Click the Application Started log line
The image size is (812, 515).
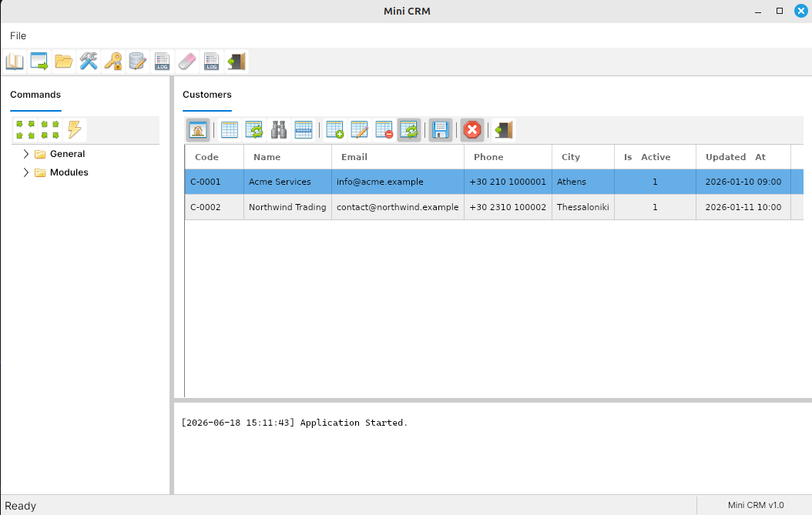click(294, 423)
